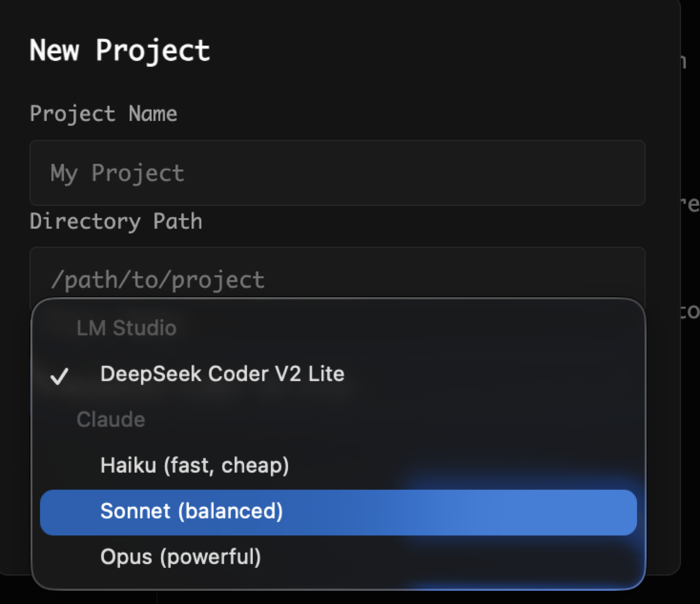Click the Opus (powerful) text label
The width and height of the screenshot is (700, 604).
tap(180, 557)
